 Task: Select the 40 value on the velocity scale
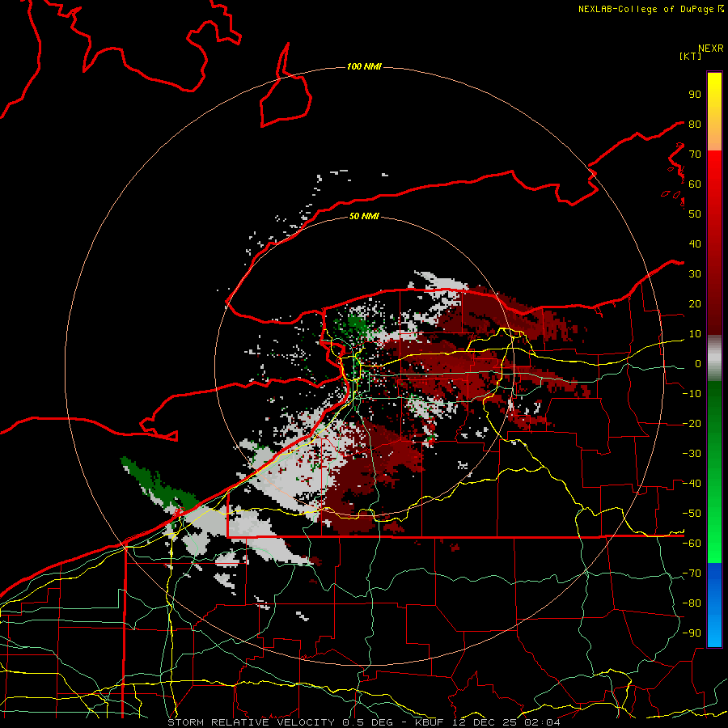click(695, 244)
